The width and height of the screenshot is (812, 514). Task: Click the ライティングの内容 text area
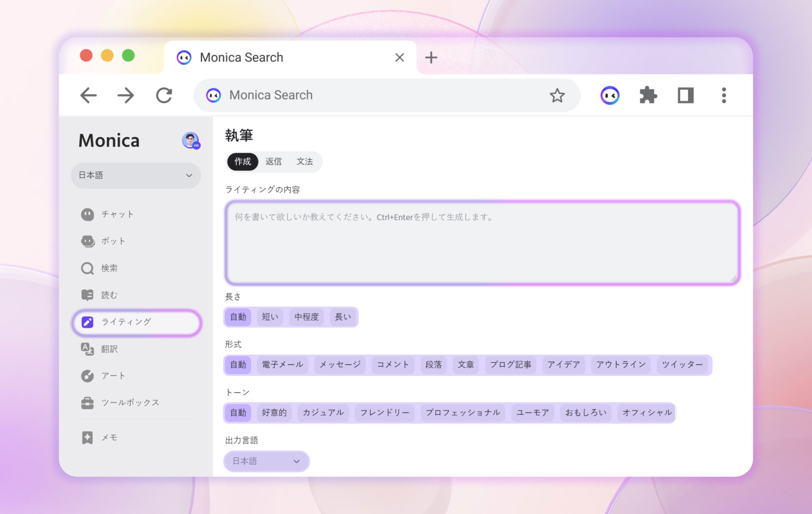point(482,243)
